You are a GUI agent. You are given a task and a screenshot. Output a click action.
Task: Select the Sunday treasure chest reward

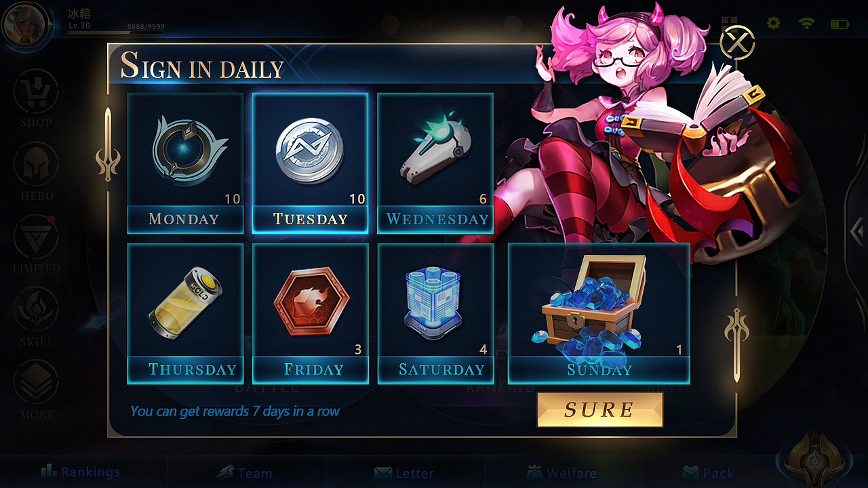pos(599,314)
